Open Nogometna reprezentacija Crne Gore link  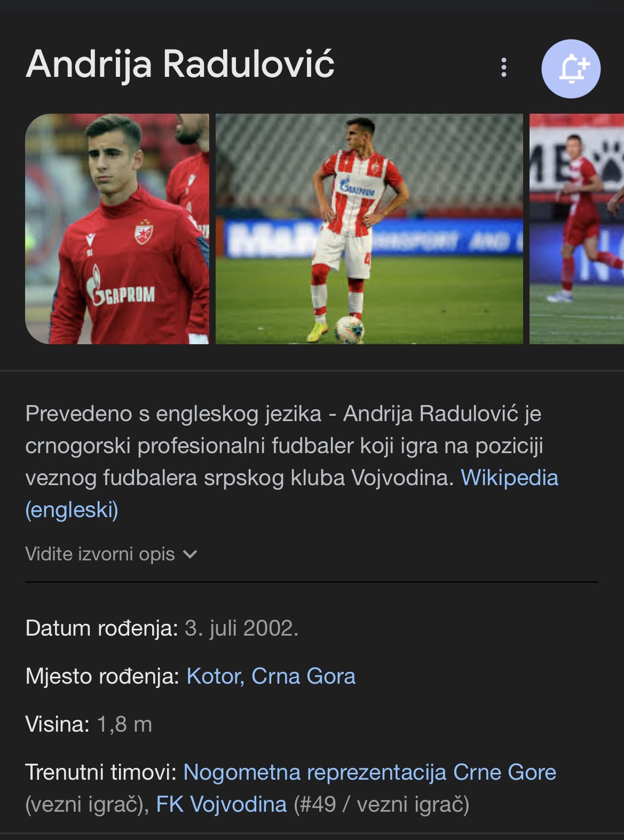(x=369, y=772)
